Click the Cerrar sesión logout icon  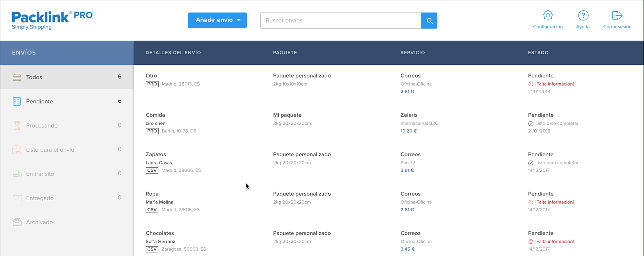(617, 15)
